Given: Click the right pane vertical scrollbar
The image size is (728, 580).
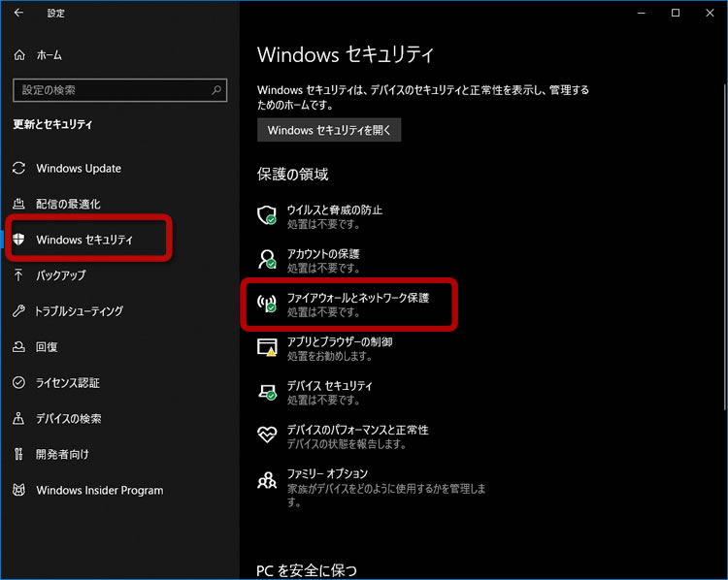Looking at the screenshot, I should coord(725,246).
